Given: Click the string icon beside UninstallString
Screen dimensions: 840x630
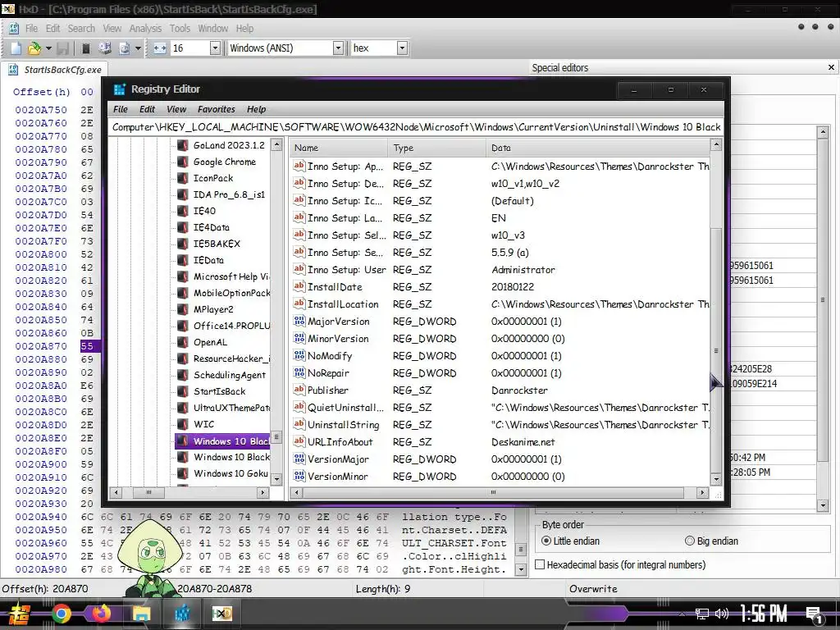Looking at the screenshot, I should point(299,424).
